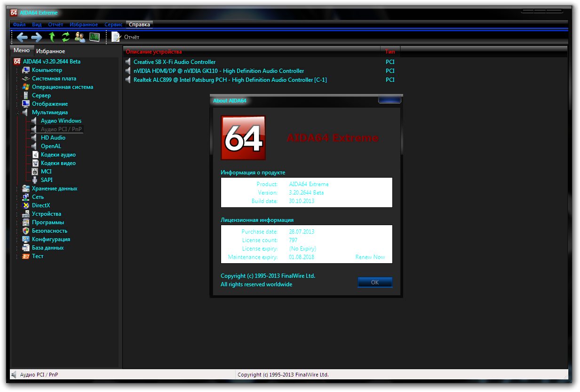Screen dimensions: 580x392
Task: Select the Creative SB X-Fi Audio Controller row
Action: point(175,62)
